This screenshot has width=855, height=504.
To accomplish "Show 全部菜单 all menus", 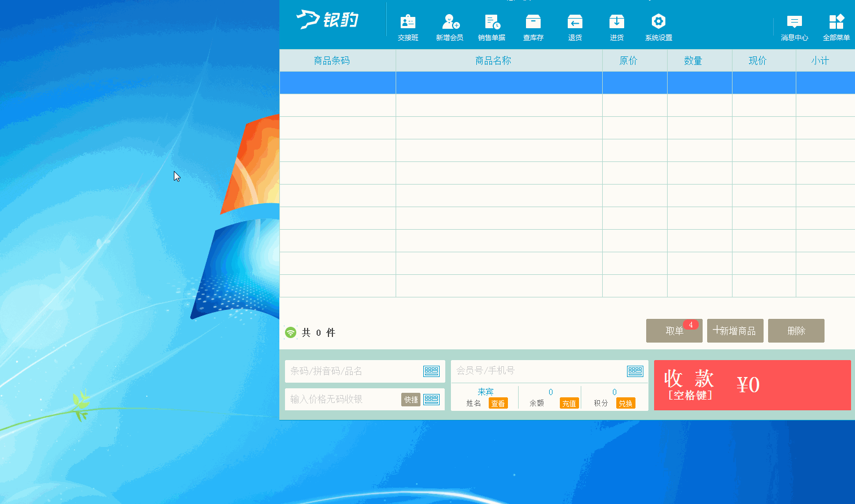I will (836, 27).
